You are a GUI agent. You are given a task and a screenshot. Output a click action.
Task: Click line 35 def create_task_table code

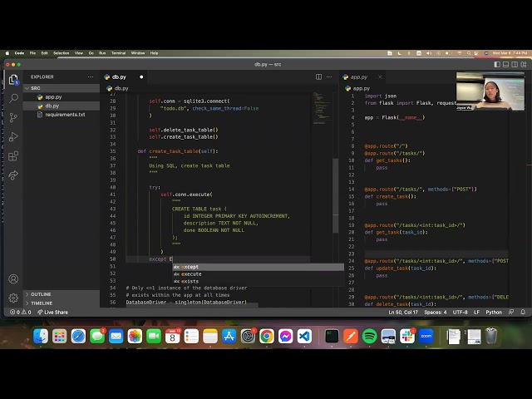pos(178,151)
